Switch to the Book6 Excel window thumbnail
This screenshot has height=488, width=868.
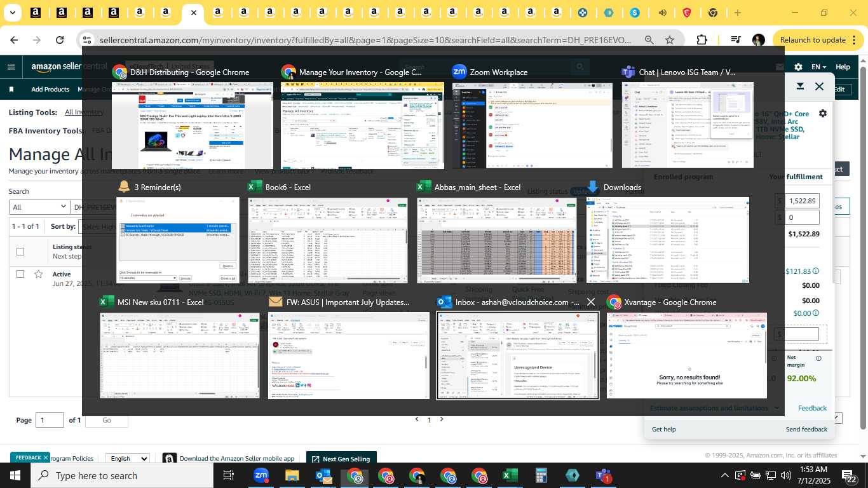328,240
